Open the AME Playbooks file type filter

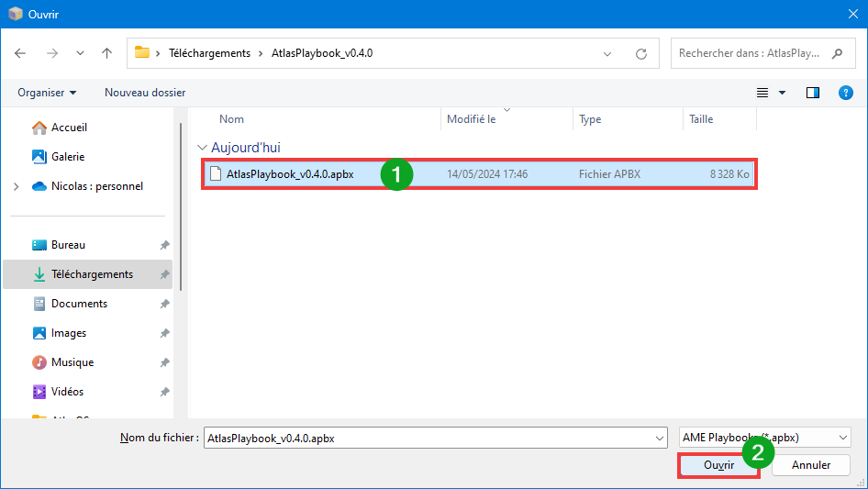tap(764, 438)
